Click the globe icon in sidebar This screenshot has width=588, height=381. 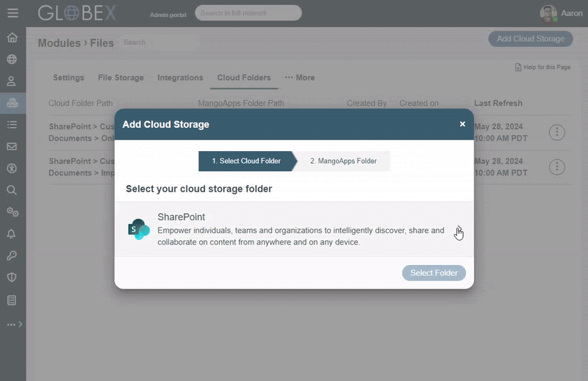[12, 59]
